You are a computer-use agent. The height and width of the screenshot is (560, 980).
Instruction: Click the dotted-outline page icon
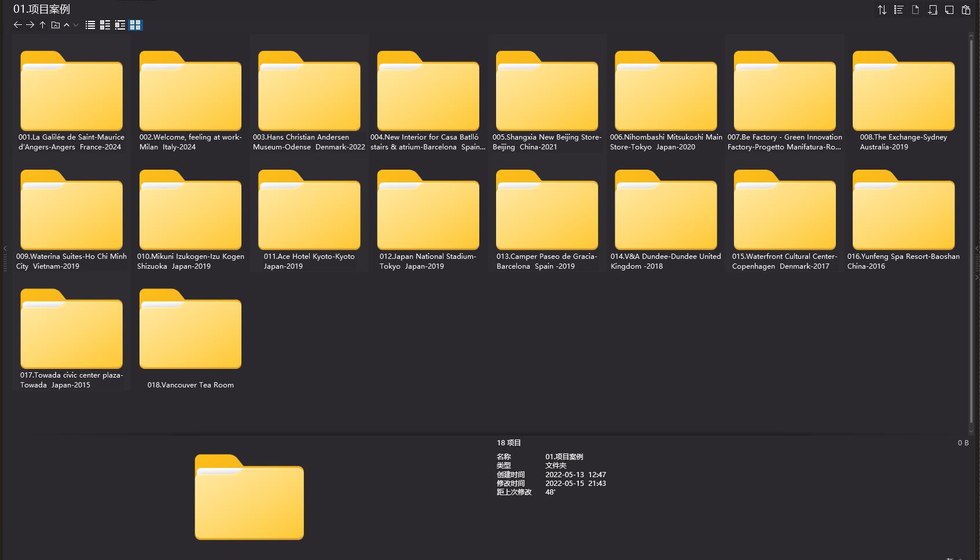tap(916, 10)
